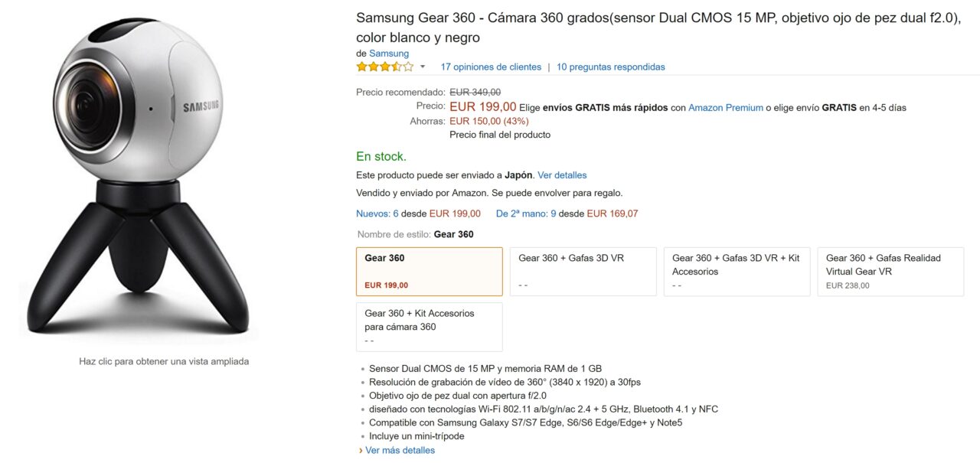
Task: Select the Gear 360 style option
Action: tap(430, 272)
